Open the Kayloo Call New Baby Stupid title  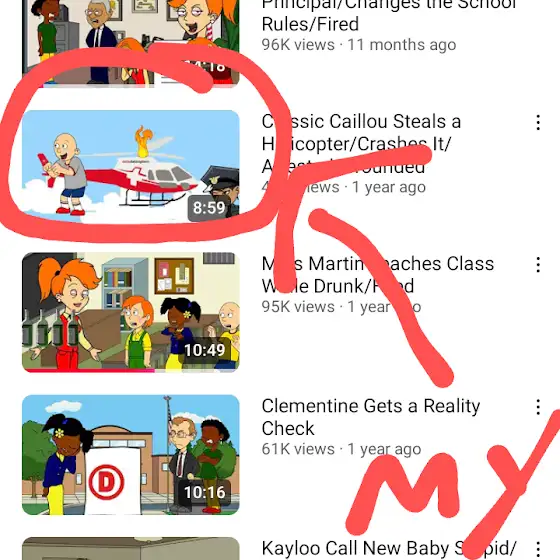click(389, 549)
